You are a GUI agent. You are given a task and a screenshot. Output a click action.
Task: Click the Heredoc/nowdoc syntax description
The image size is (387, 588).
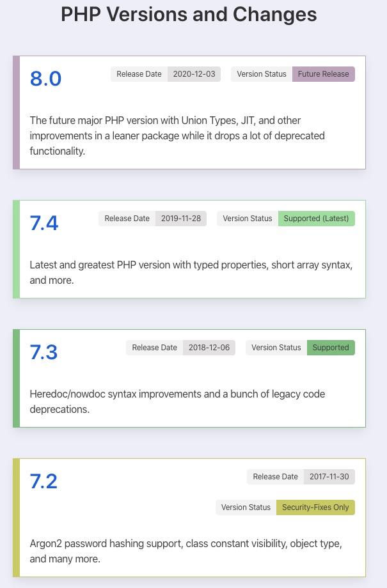[177, 401]
